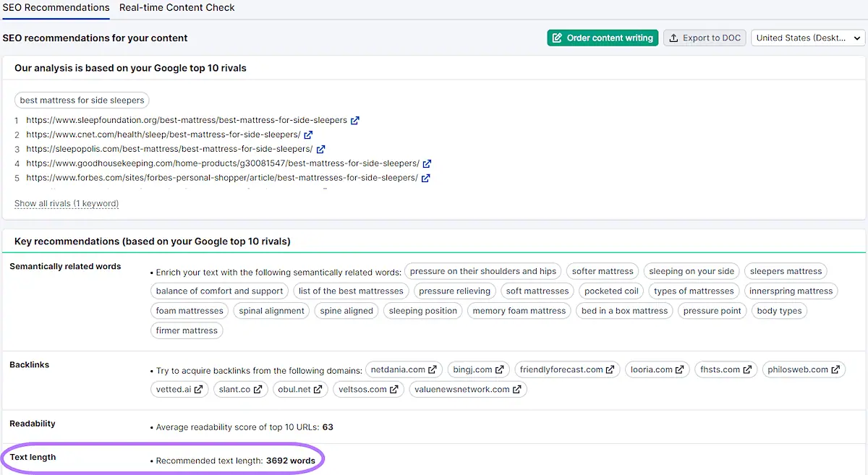Click Order content writing button
Screen dimensions: 868x475
pos(603,38)
